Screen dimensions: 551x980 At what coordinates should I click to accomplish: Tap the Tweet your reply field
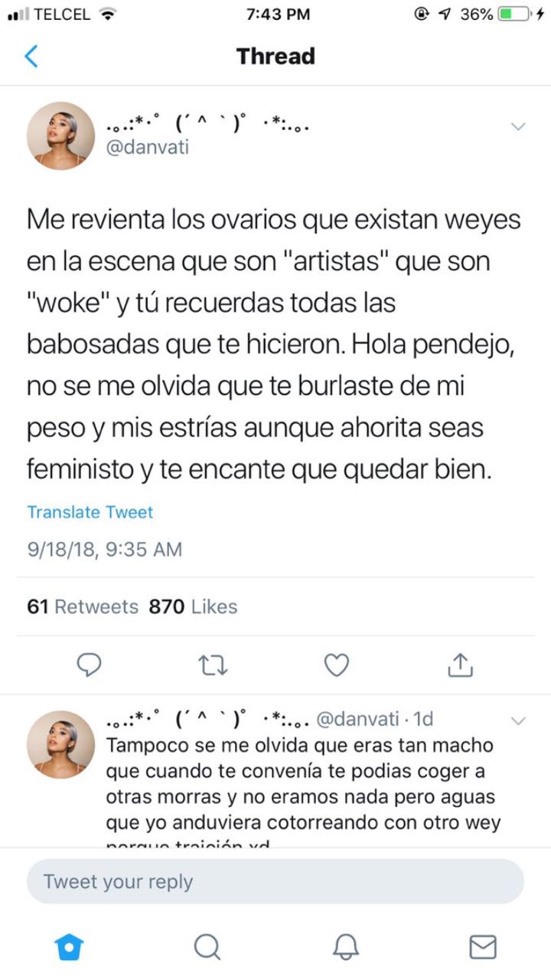(275, 881)
